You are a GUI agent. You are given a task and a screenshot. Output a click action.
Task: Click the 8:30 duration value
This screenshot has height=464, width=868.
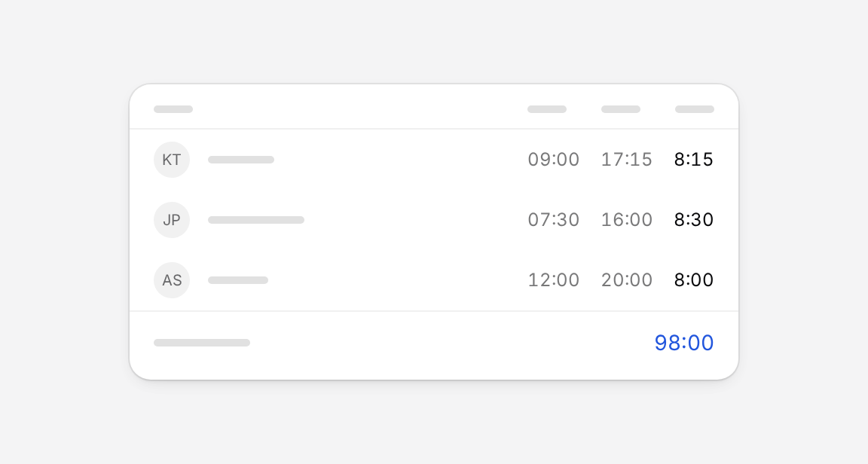(694, 220)
